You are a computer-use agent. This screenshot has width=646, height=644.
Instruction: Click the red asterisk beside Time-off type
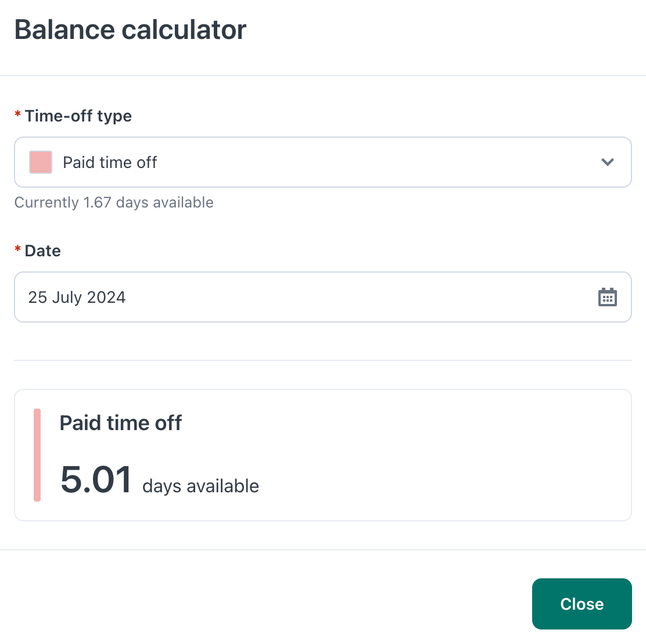[x=17, y=113]
